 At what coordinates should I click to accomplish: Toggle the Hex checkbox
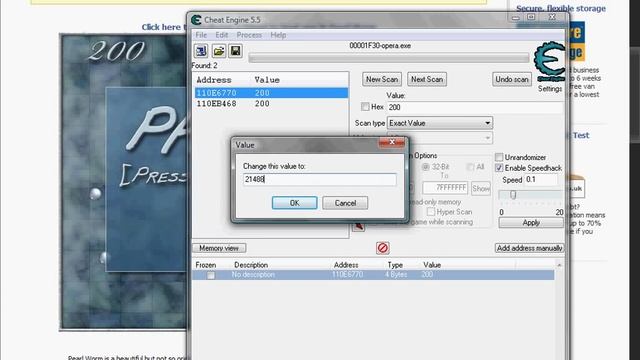pyautogui.click(x=365, y=107)
